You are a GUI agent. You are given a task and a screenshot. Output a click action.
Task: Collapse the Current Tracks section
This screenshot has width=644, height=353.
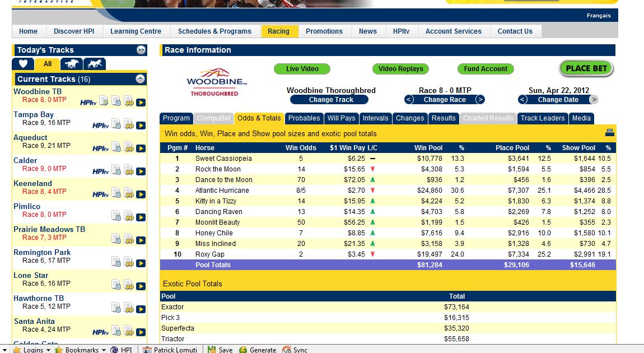pyautogui.click(x=140, y=79)
